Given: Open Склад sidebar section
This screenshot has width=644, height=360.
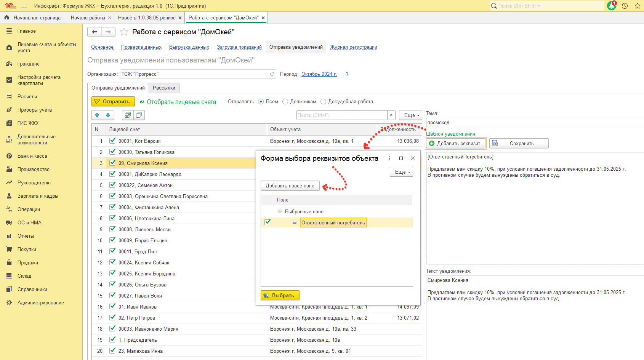Looking at the screenshot, I should [x=41, y=276].
